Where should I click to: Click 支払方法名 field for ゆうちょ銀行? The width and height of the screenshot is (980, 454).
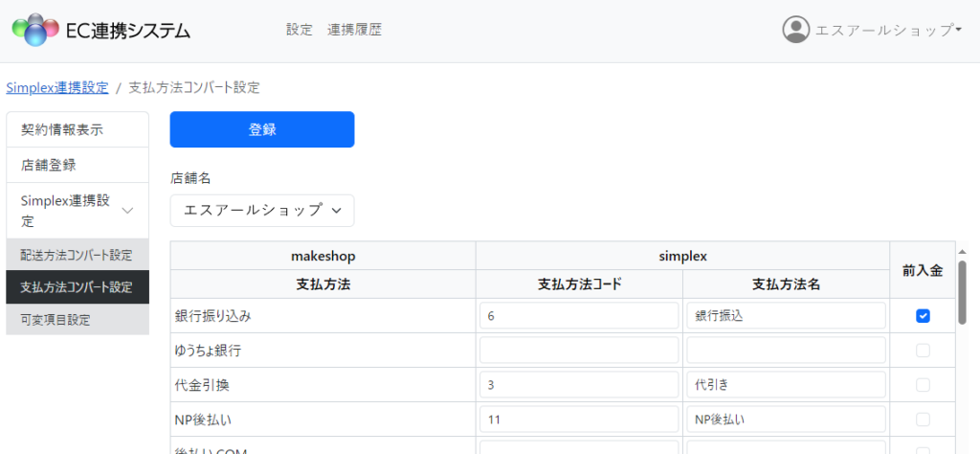point(785,351)
